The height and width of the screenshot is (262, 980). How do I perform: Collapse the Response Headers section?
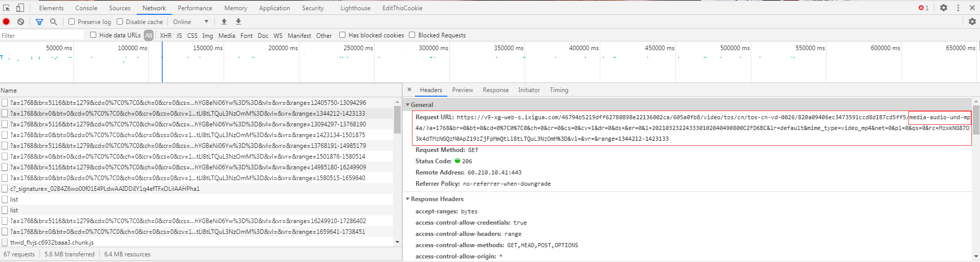coord(408,199)
